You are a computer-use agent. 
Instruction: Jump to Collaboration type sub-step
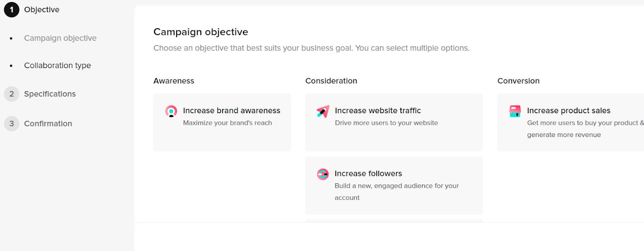click(x=58, y=65)
